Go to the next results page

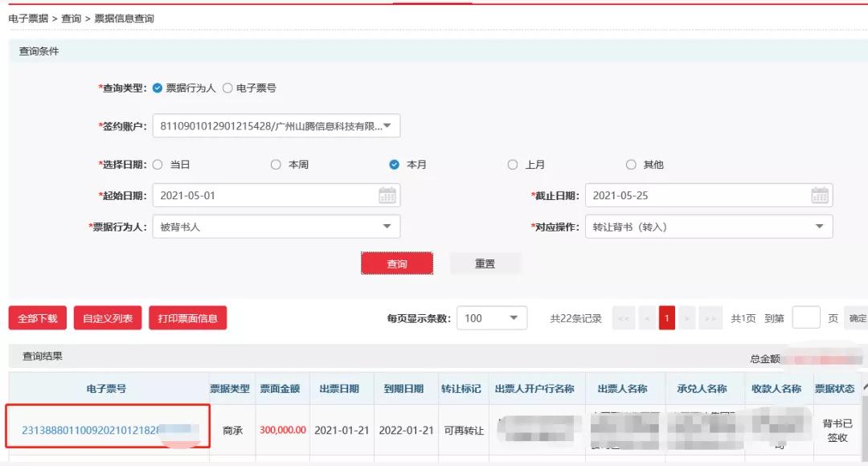[689, 318]
